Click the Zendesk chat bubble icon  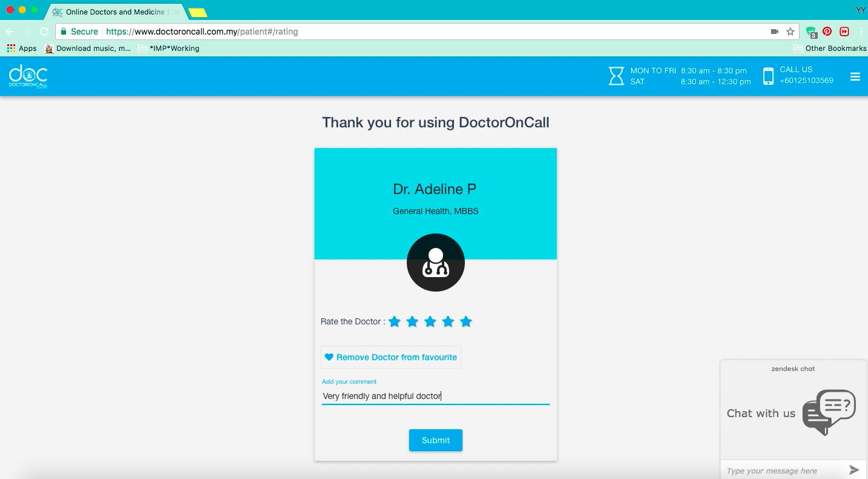pyautogui.click(x=829, y=412)
